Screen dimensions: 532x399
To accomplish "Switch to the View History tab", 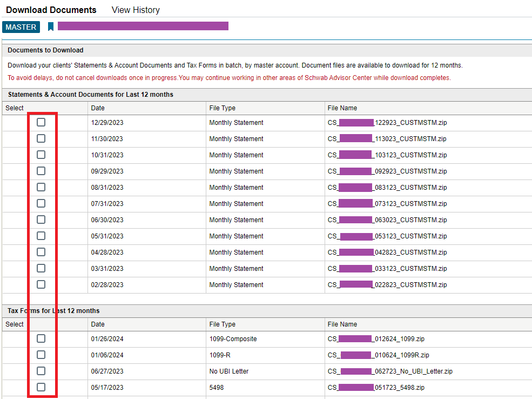I will pyautogui.click(x=136, y=10).
